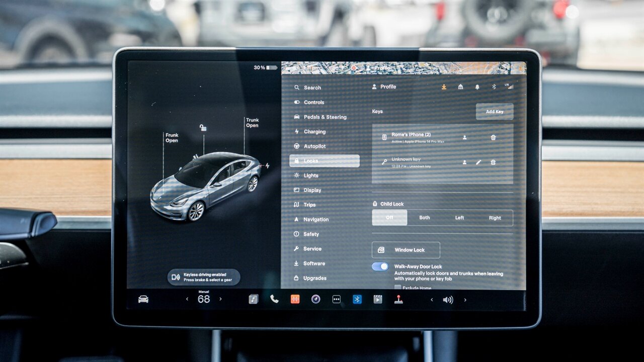This screenshot has width=644, height=362.
Task: Open the phone app icon
Action: 274,299
